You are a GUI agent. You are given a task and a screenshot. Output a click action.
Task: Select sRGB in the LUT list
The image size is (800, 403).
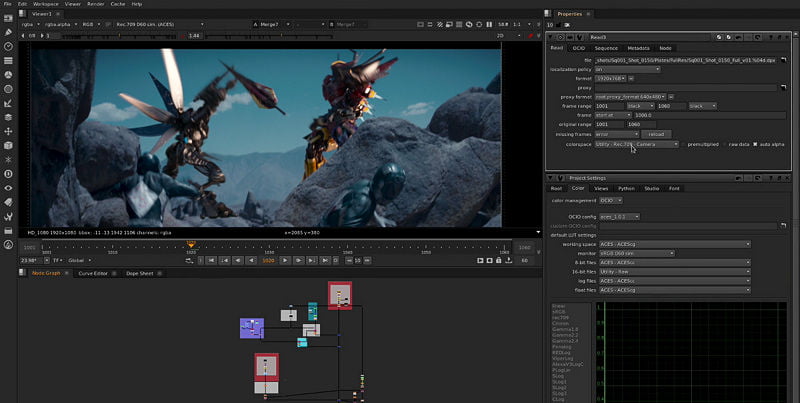[x=559, y=312]
